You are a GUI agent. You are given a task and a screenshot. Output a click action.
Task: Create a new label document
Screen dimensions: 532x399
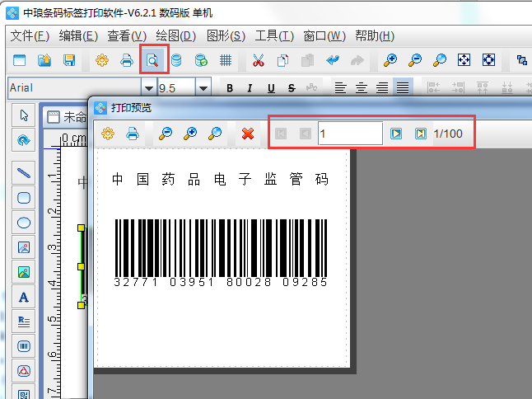click(x=19, y=60)
